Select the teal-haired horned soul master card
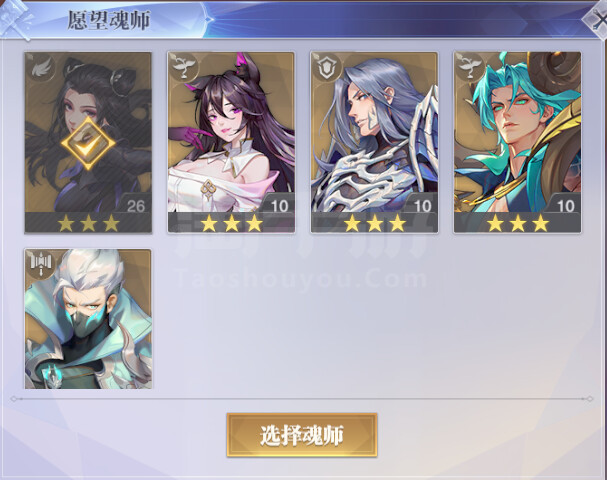This screenshot has width=607, height=480. coord(518,142)
